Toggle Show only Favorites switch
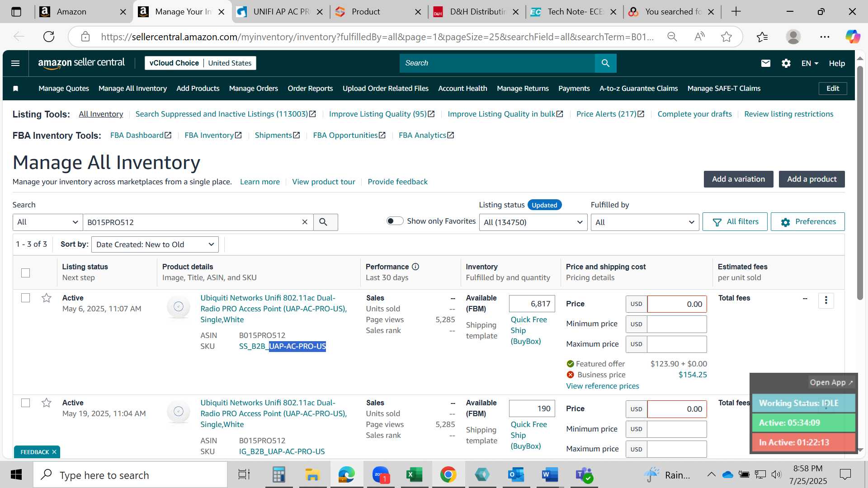Viewport: 868px width, 488px height. point(395,221)
